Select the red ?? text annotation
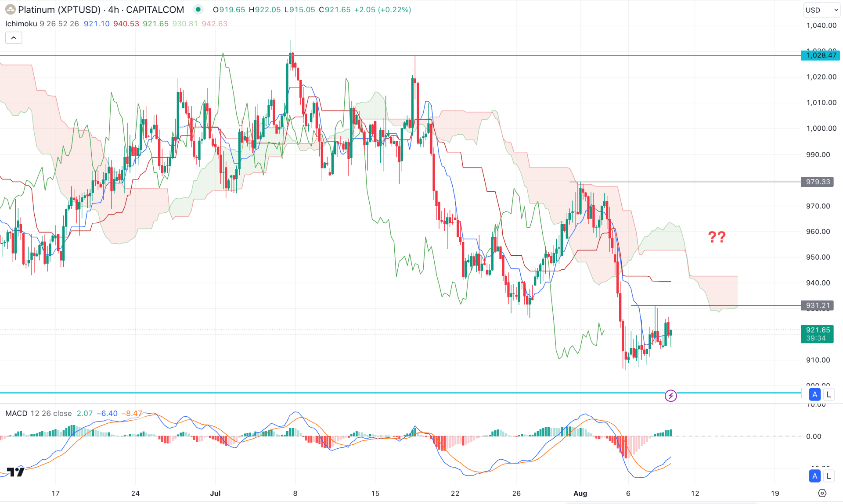 (717, 237)
